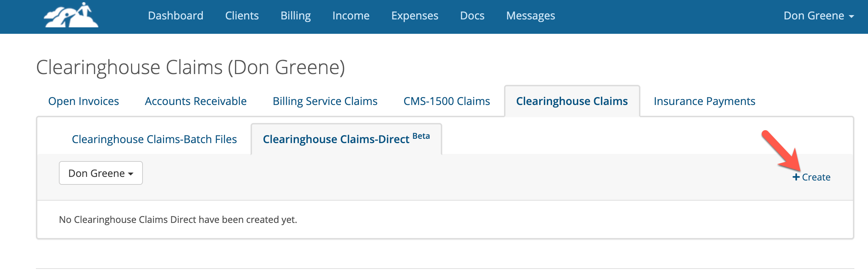Screen dimensions: 868x279
Task: Open the Accounts Receivable tab
Action: [x=195, y=101]
